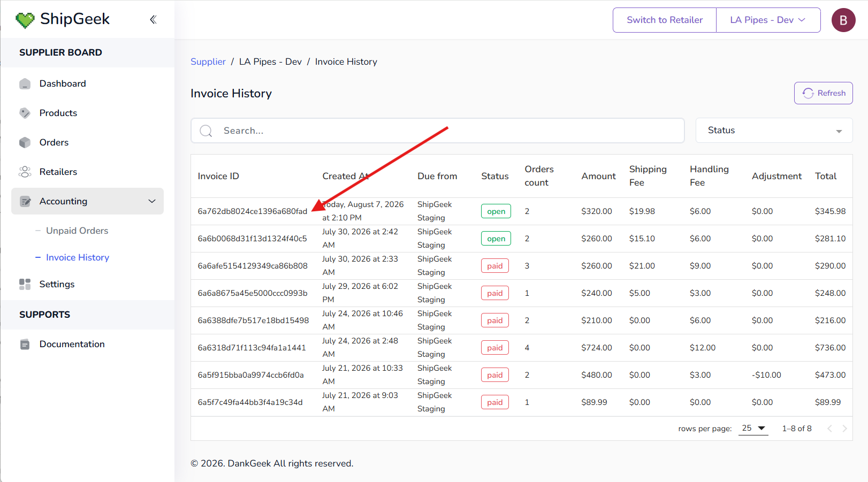Screen dimensions: 868x482
Task: Go to previous page arrow
Action: [x=829, y=429]
